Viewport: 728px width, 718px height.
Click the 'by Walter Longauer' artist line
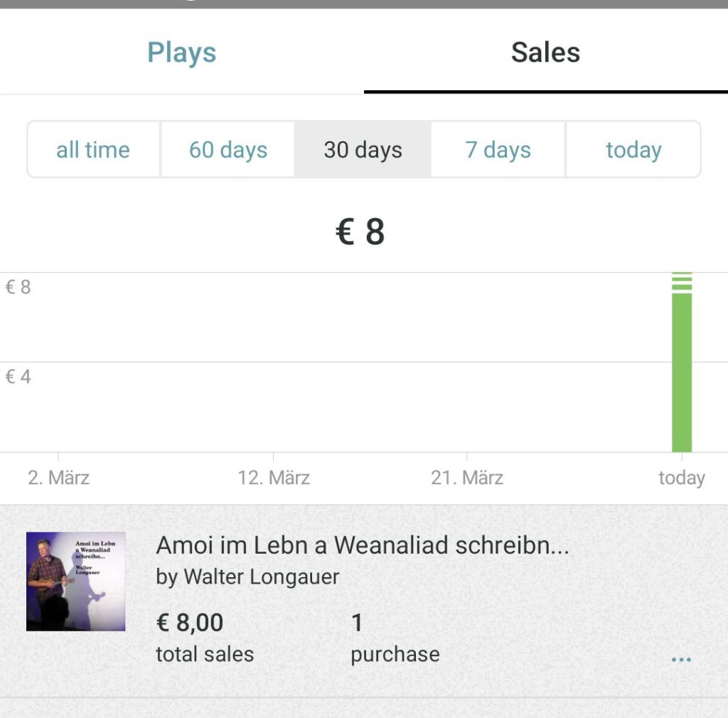[247, 577]
